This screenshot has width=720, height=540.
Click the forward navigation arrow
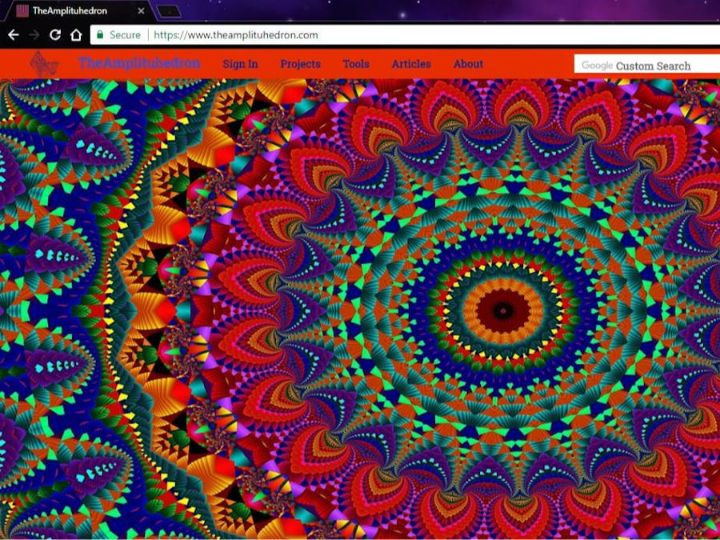34,35
